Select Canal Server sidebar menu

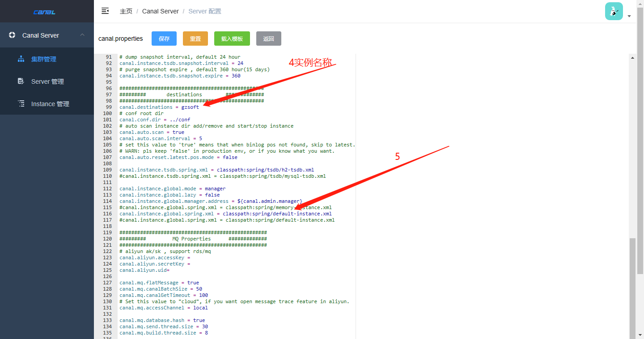click(x=47, y=35)
